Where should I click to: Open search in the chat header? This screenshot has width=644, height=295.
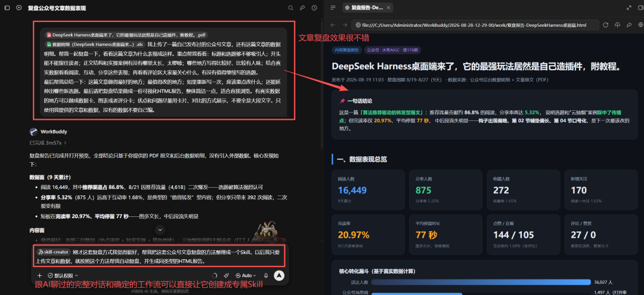(291, 8)
